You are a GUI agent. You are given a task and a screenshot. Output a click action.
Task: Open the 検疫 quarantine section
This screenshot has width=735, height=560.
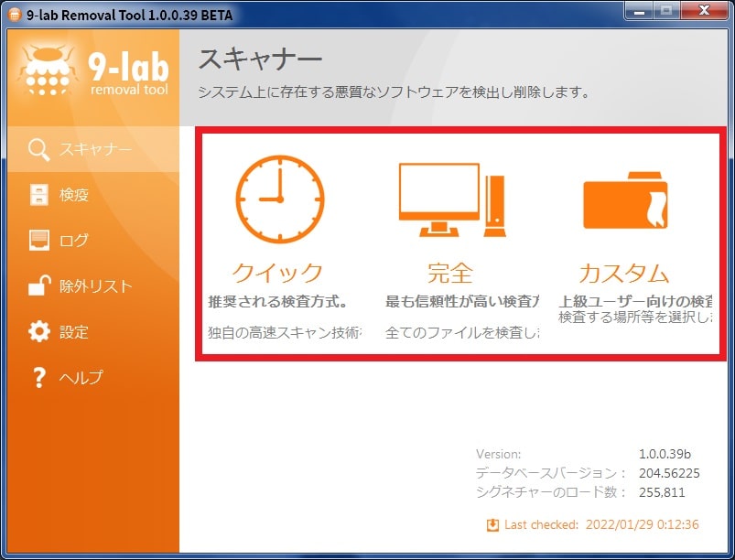(93, 195)
